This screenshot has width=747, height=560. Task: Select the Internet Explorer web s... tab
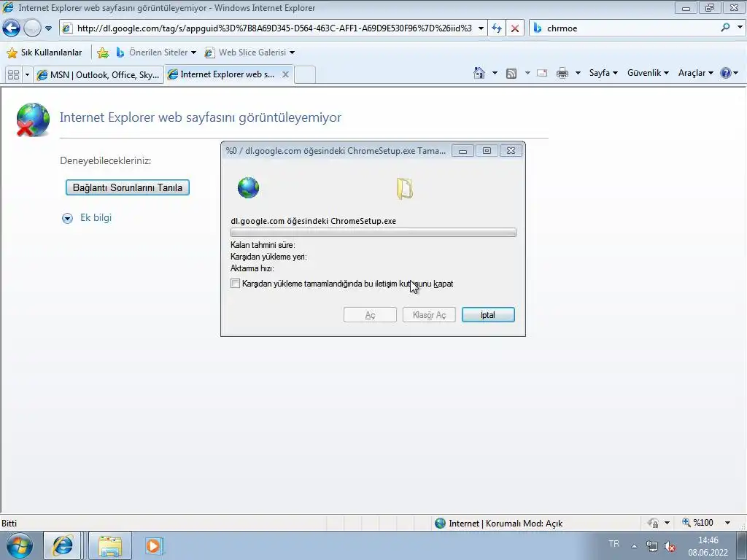(222, 74)
